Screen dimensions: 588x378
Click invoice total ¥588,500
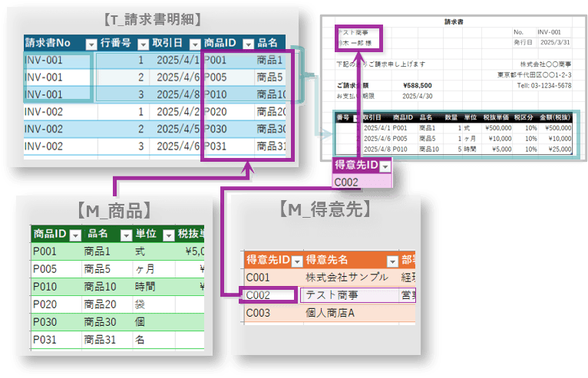[x=418, y=85]
